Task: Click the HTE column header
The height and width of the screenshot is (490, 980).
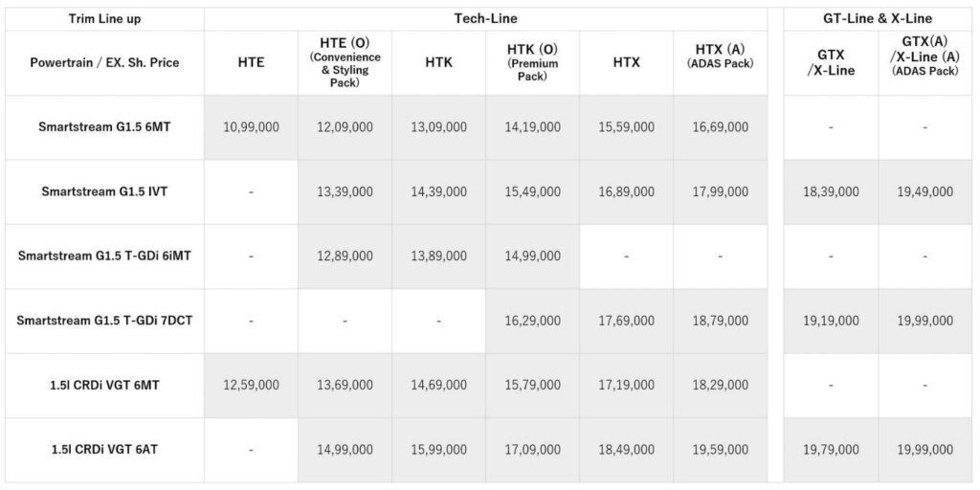Action: click(x=251, y=62)
